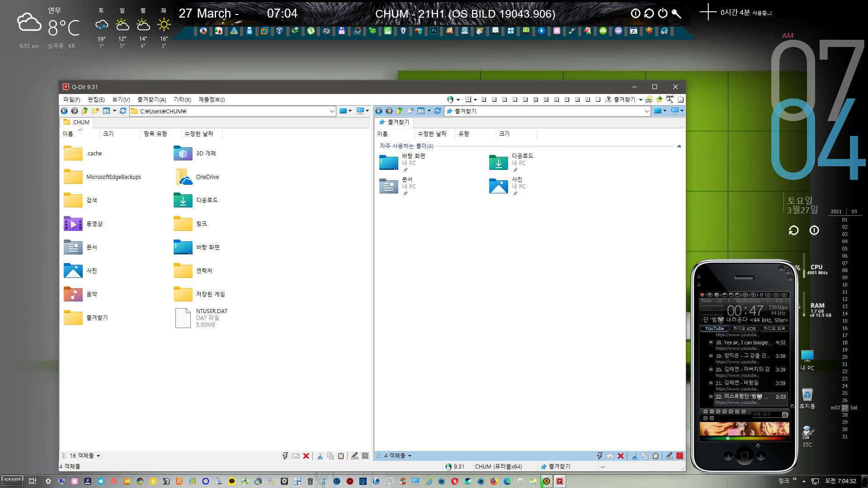
Task: Collapse the 자주 사용하는 폴더 group
Action: point(679,146)
